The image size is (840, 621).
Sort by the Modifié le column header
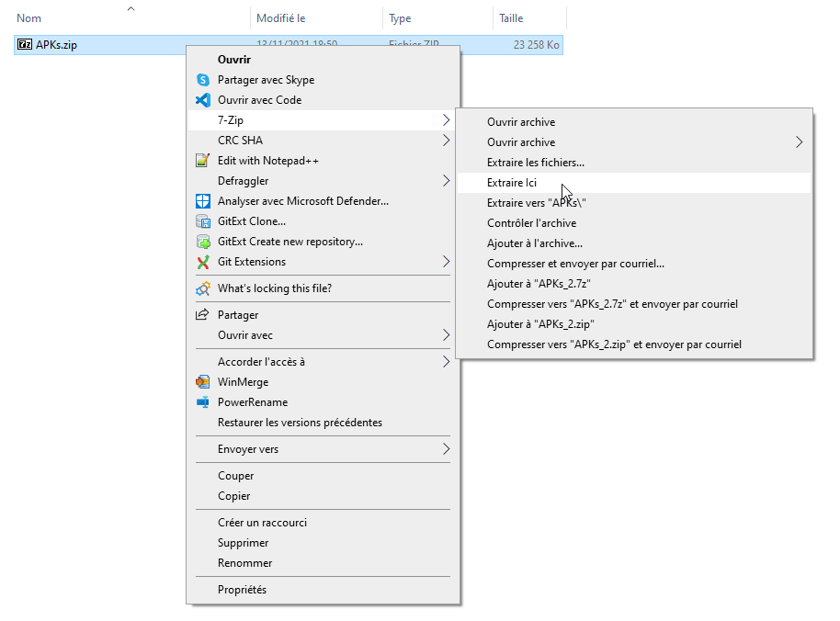(x=316, y=18)
